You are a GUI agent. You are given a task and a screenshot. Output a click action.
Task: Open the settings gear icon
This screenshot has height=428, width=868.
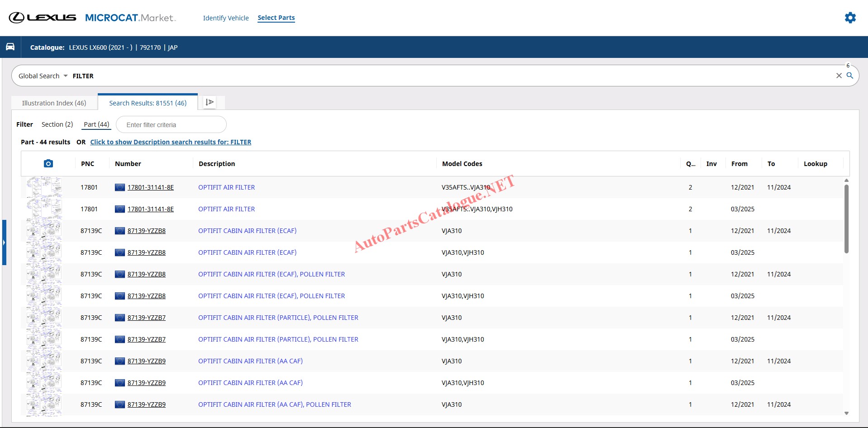(x=850, y=18)
